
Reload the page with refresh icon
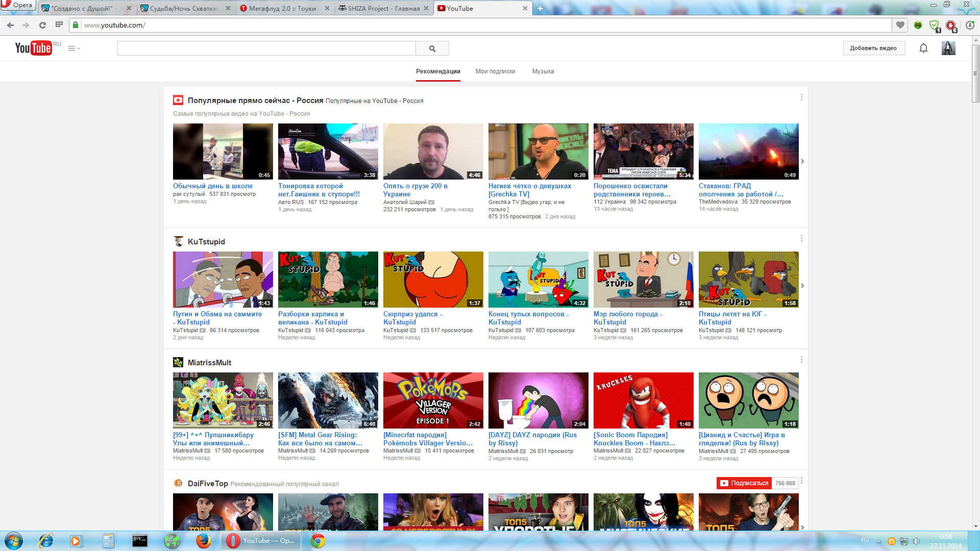(x=43, y=25)
